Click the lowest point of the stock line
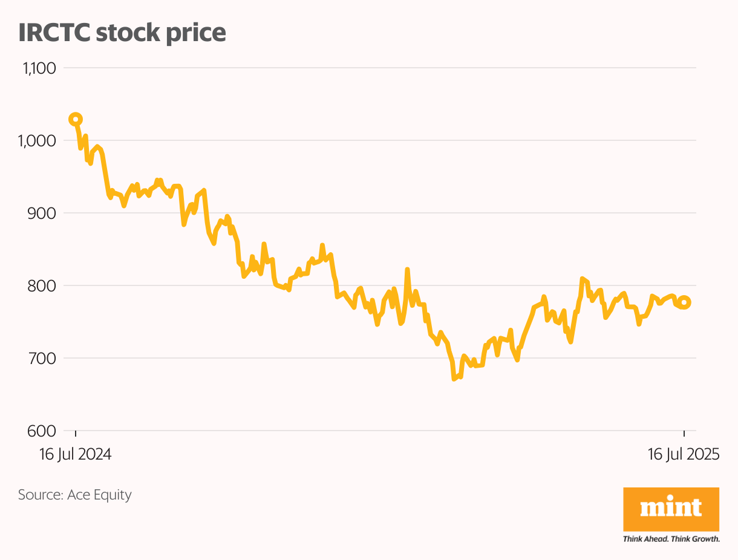Image resolution: width=738 pixels, height=560 pixels. [x=454, y=379]
